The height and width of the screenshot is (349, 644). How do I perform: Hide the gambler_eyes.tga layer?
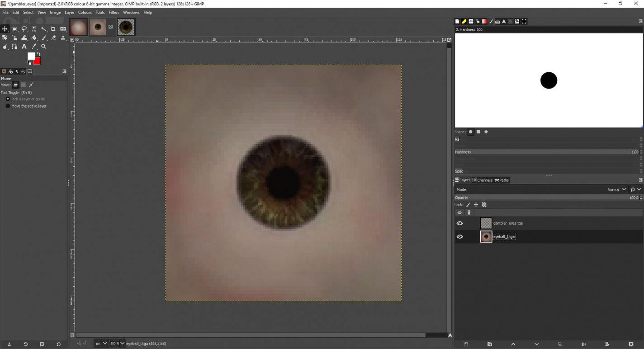460,223
